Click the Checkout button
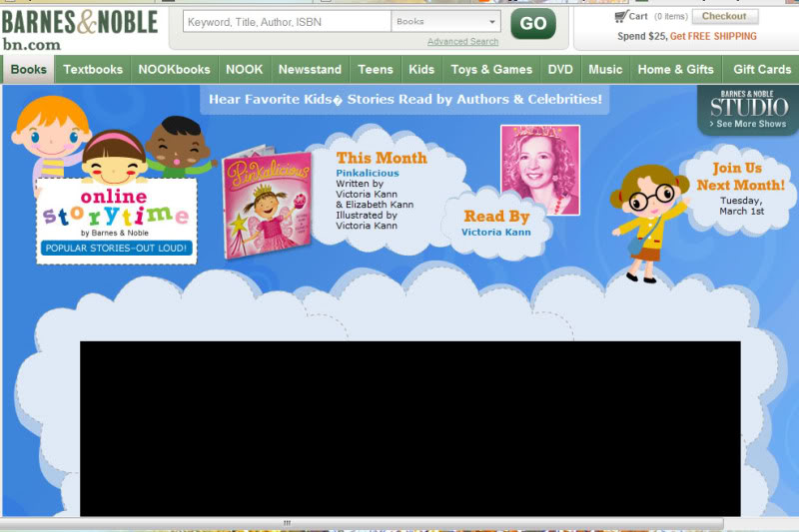The width and height of the screenshot is (799, 532). [x=724, y=16]
